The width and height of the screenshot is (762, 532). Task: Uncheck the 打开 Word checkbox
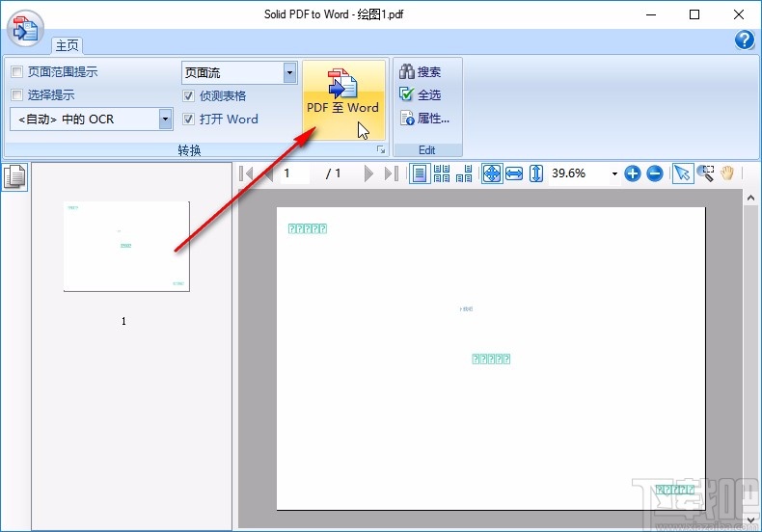coord(188,119)
